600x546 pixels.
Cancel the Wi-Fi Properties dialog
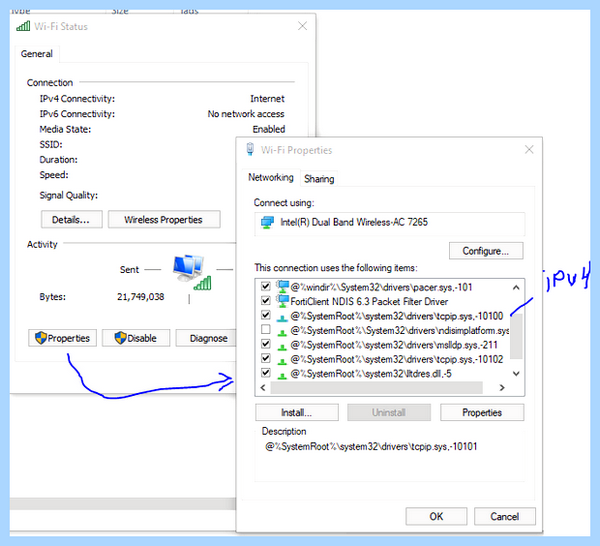[x=505, y=517]
